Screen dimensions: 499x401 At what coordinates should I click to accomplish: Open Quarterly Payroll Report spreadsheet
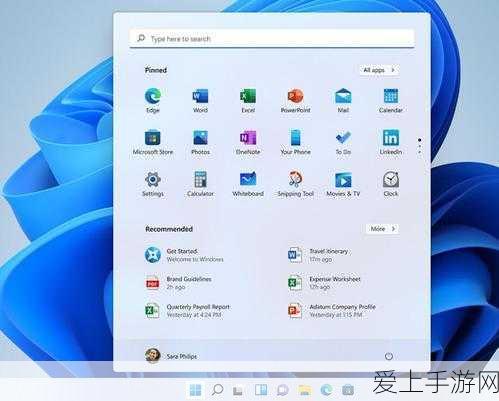(187, 311)
